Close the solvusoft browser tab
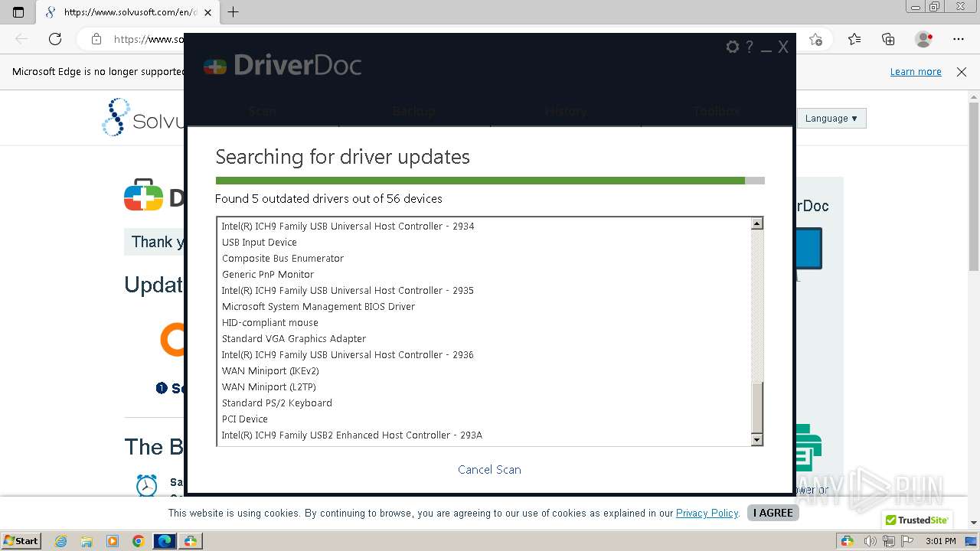Screen dimensions: 980x551 pyautogui.click(x=207, y=12)
